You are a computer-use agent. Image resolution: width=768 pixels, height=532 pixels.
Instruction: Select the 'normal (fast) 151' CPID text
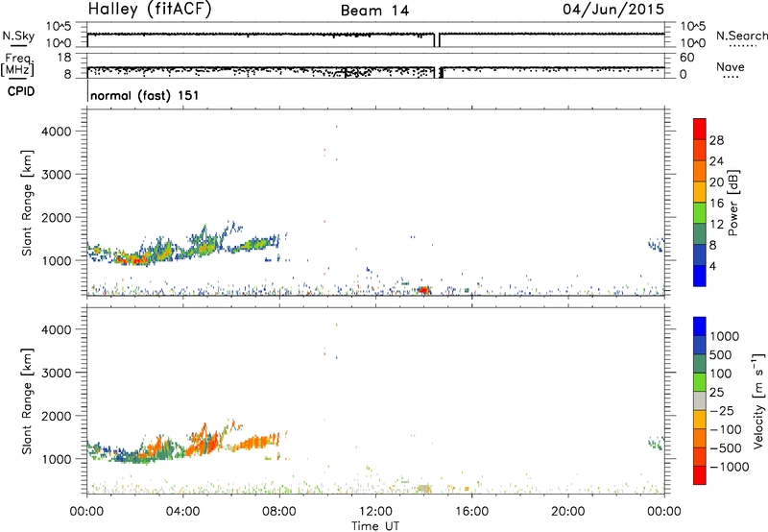pyautogui.click(x=145, y=95)
